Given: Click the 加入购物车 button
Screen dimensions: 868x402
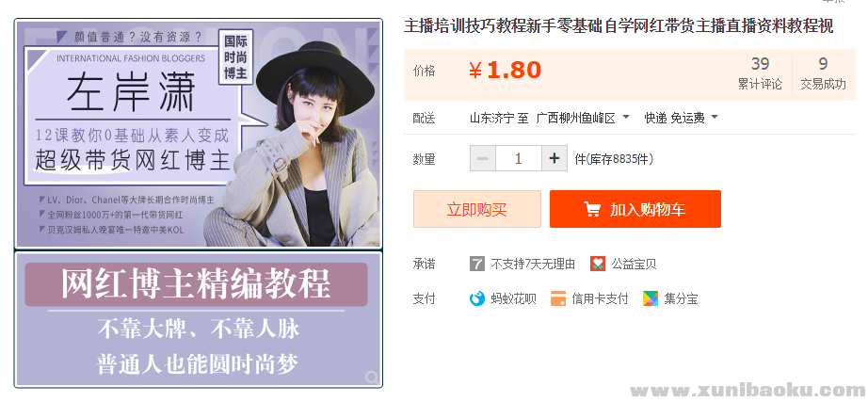Looking at the screenshot, I should point(635,209).
